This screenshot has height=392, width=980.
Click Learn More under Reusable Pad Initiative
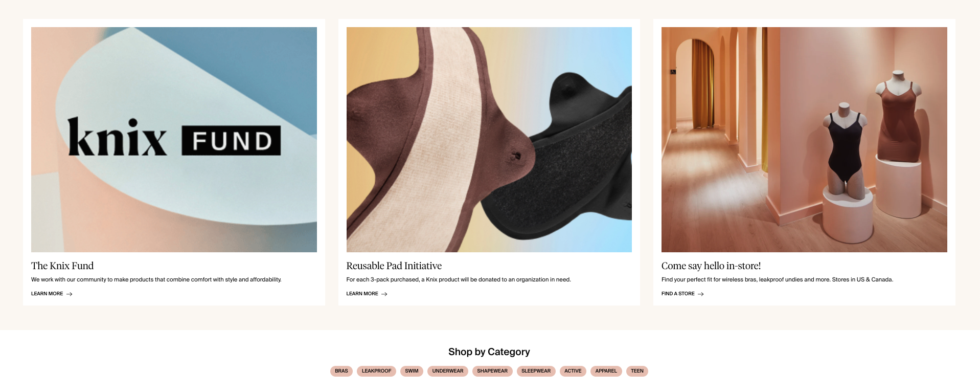(362, 294)
